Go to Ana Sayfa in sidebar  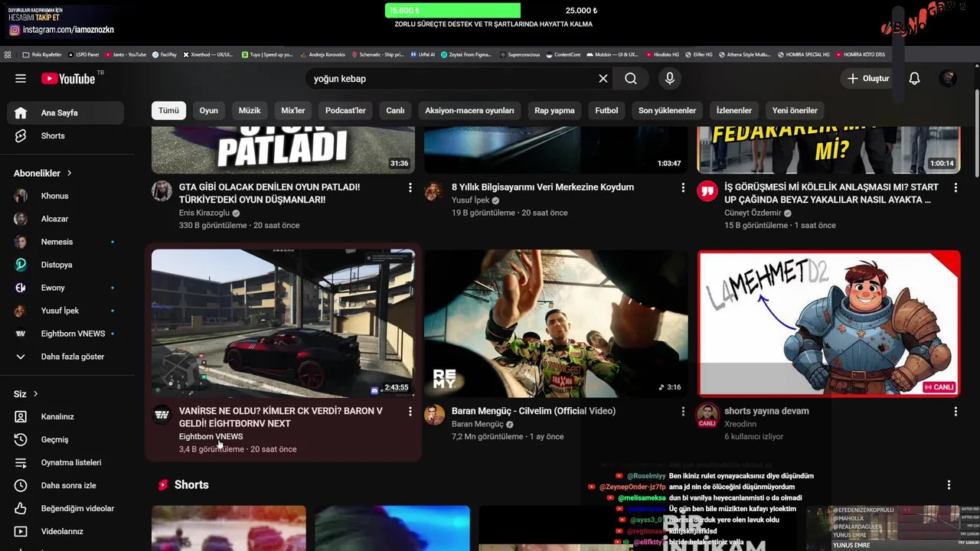tap(65, 112)
